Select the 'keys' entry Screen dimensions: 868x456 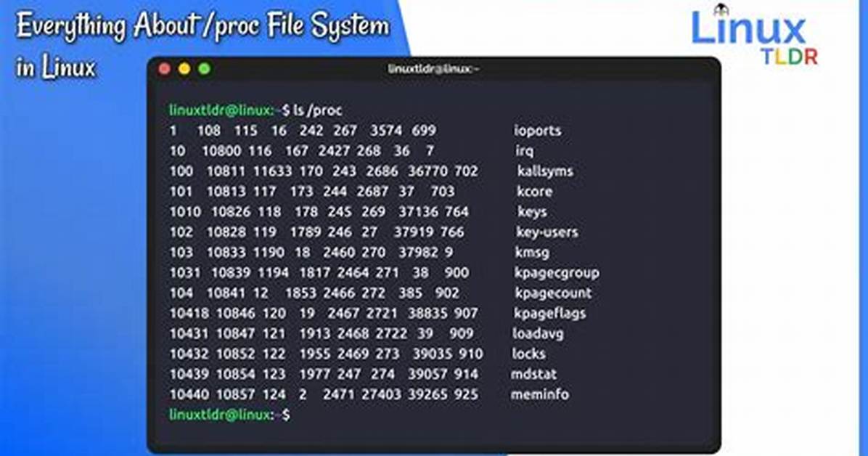(x=532, y=211)
